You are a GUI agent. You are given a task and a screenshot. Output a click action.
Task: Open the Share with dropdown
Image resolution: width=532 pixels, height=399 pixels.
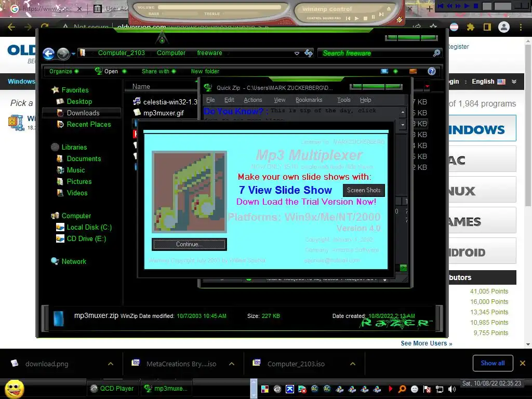point(159,71)
